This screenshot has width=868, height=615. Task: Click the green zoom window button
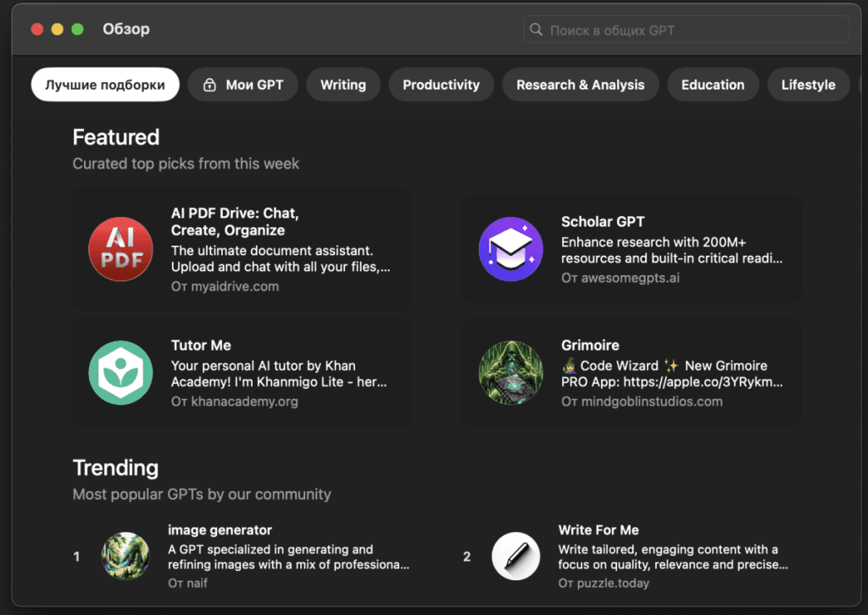click(77, 30)
